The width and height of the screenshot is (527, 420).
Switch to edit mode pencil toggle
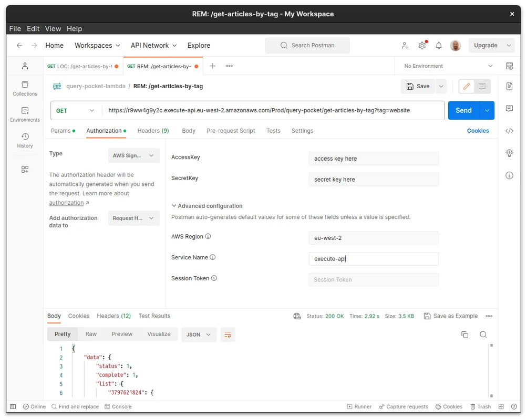click(x=467, y=86)
